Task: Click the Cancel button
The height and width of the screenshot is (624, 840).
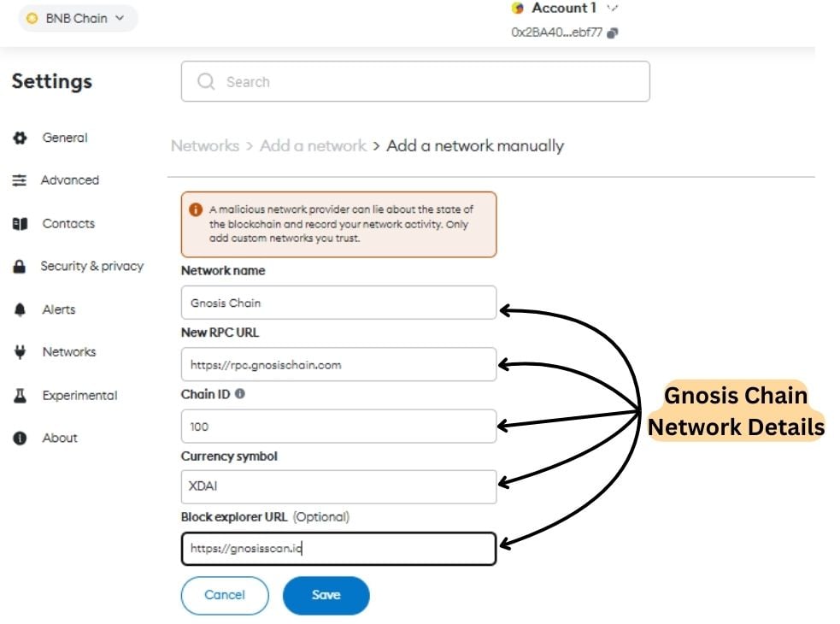Action: click(x=225, y=595)
